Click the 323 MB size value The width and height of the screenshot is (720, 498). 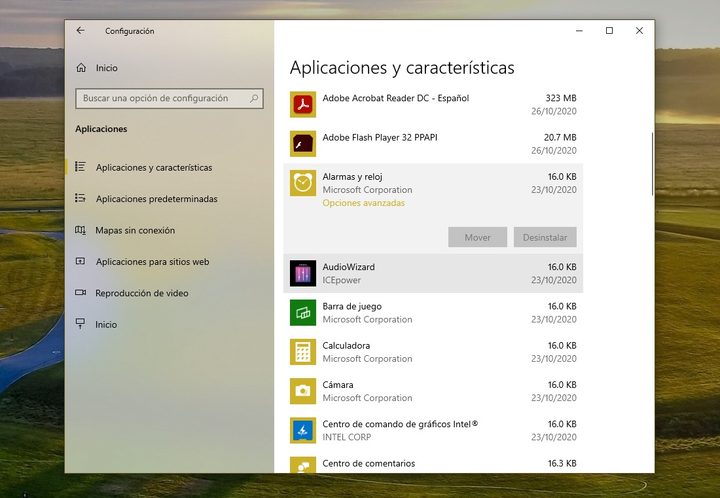click(561, 98)
